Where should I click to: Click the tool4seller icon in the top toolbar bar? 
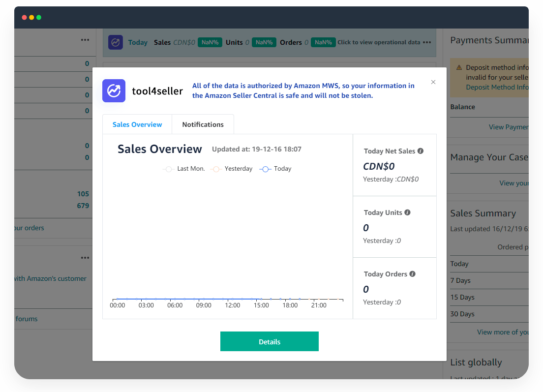pos(115,42)
